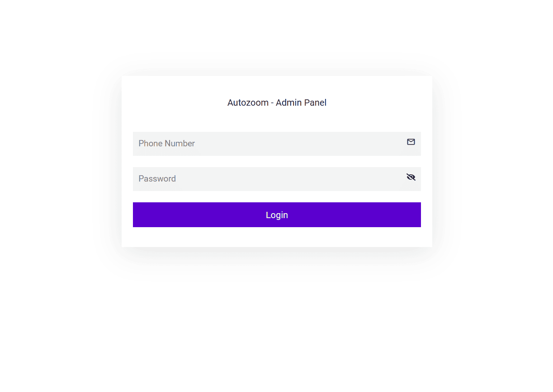This screenshot has width=553, height=392.
Task: Click the Phone Number input field
Action: pos(271,144)
